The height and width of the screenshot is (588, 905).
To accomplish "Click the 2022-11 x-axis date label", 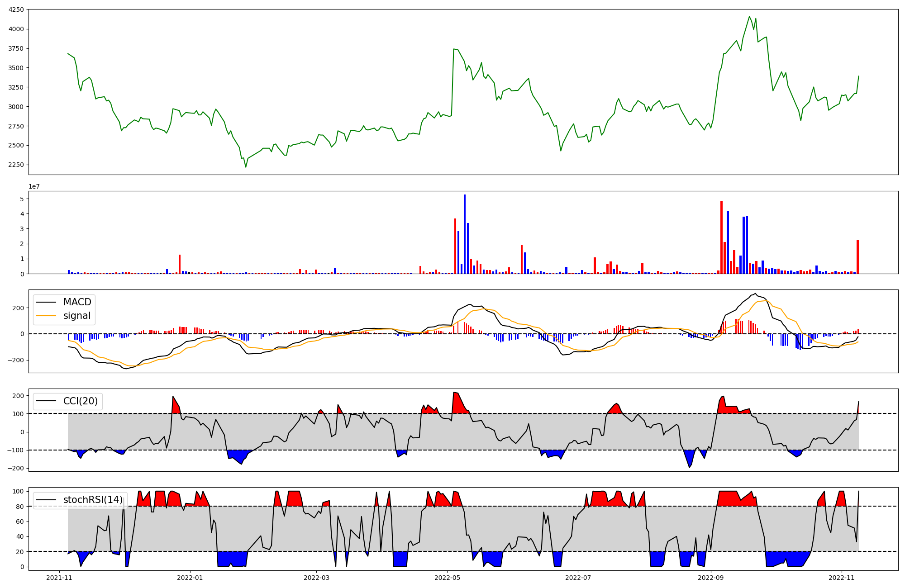I will [841, 578].
